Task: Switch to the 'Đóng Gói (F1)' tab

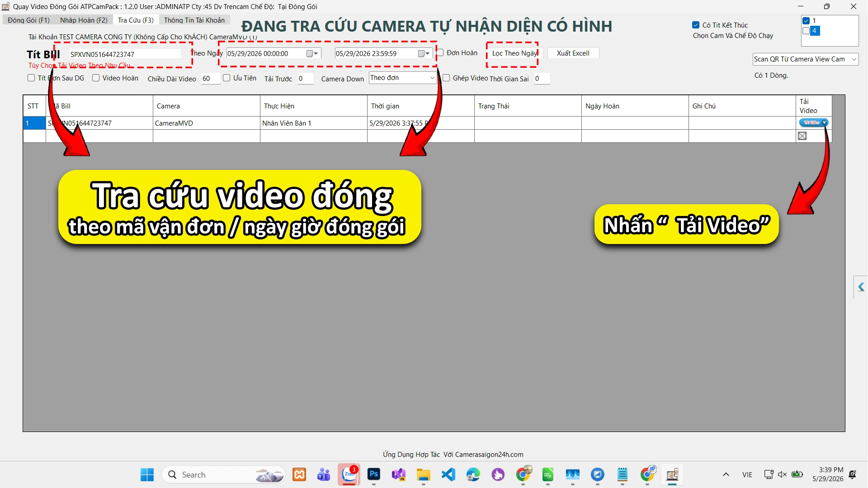Action: 28,20
